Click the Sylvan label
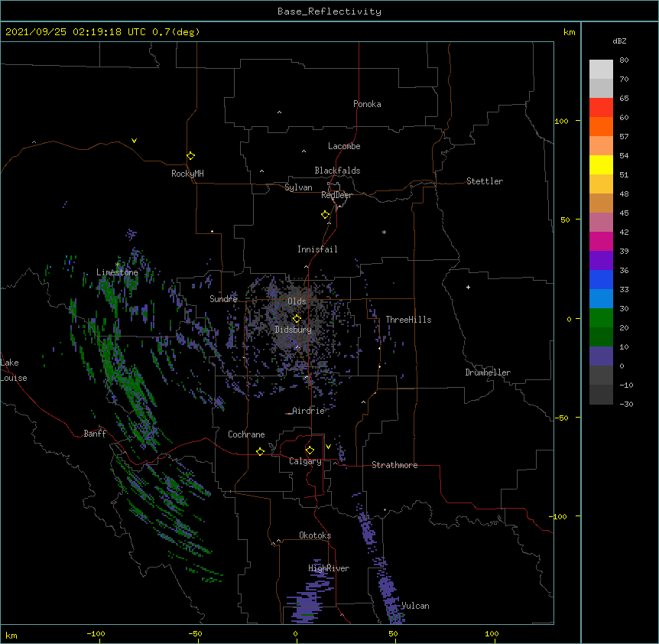This screenshot has width=659, height=644. pyautogui.click(x=298, y=187)
